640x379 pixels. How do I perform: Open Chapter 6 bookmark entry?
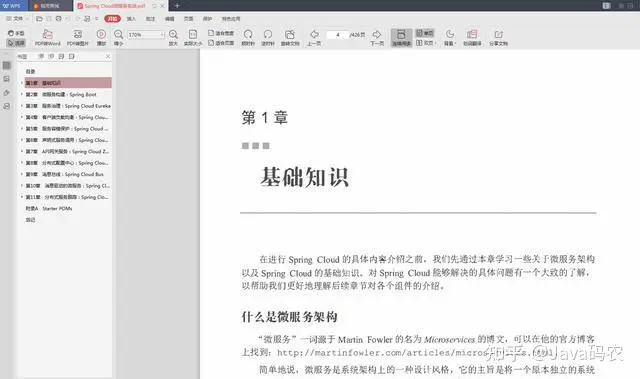(x=67, y=140)
